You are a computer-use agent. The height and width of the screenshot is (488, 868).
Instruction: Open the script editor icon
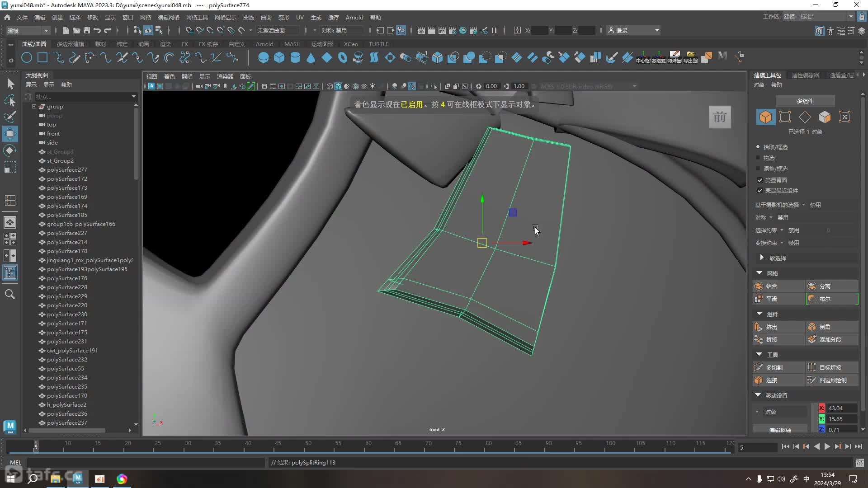859,463
